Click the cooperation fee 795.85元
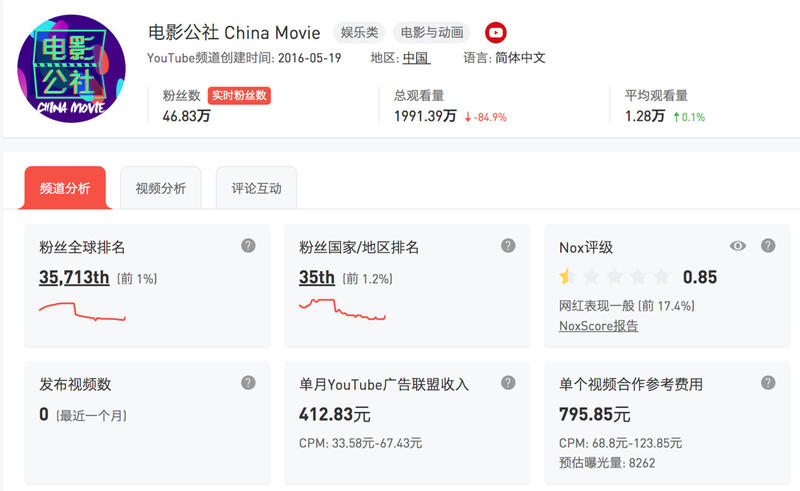Viewport: 800px width, 491px height. click(x=594, y=414)
